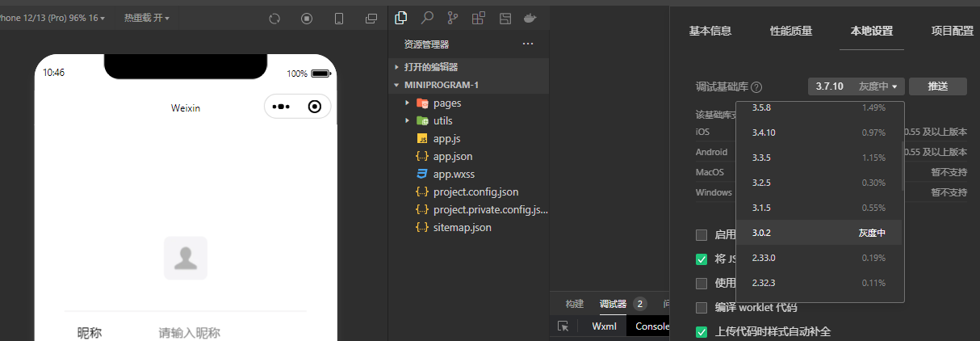Open the Search magnifier icon

(427, 17)
